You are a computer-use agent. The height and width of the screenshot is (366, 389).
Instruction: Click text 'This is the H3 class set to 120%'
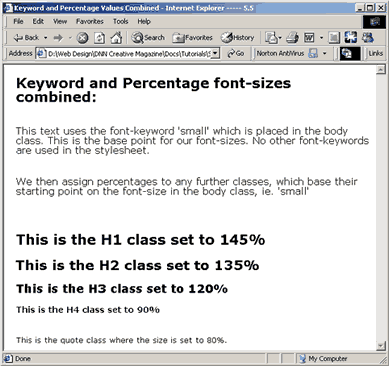tap(122, 289)
